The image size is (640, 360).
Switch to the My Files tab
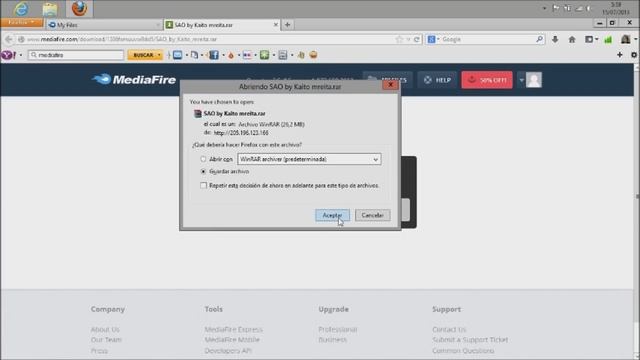tap(104, 25)
